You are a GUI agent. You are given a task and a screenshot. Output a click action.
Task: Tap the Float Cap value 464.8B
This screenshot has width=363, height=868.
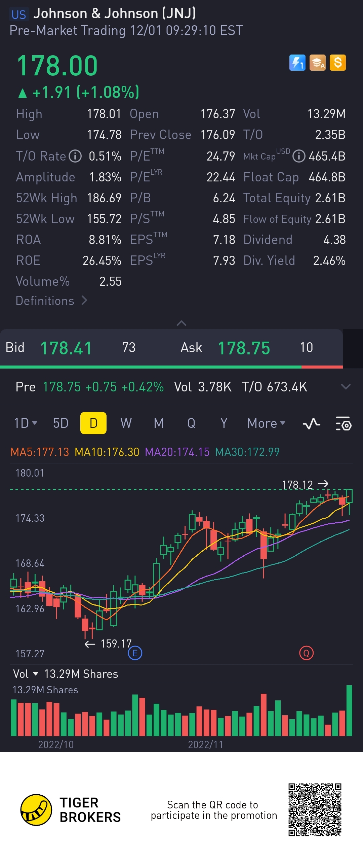point(327,177)
